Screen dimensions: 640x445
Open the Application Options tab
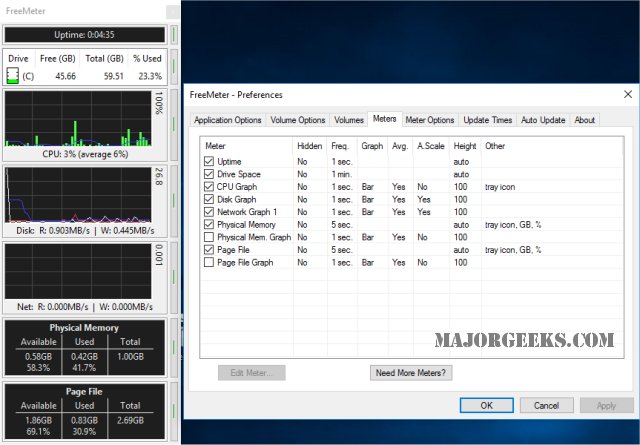227,120
